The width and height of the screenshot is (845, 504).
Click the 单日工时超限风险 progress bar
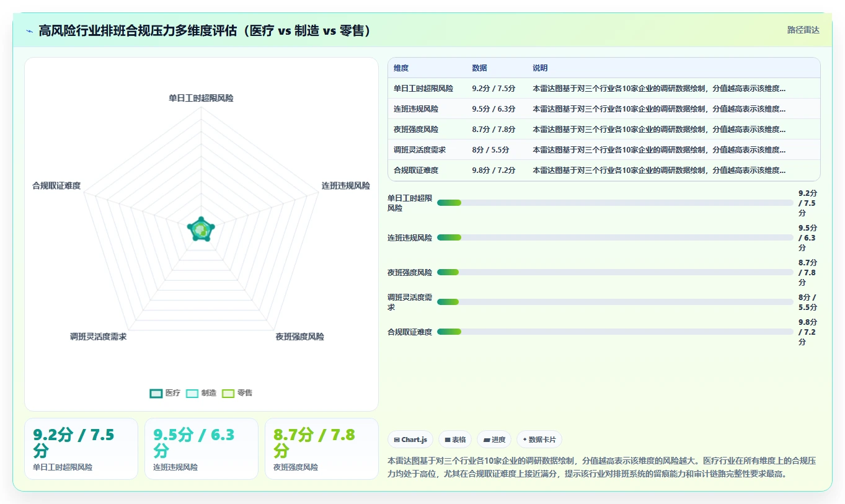click(615, 203)
